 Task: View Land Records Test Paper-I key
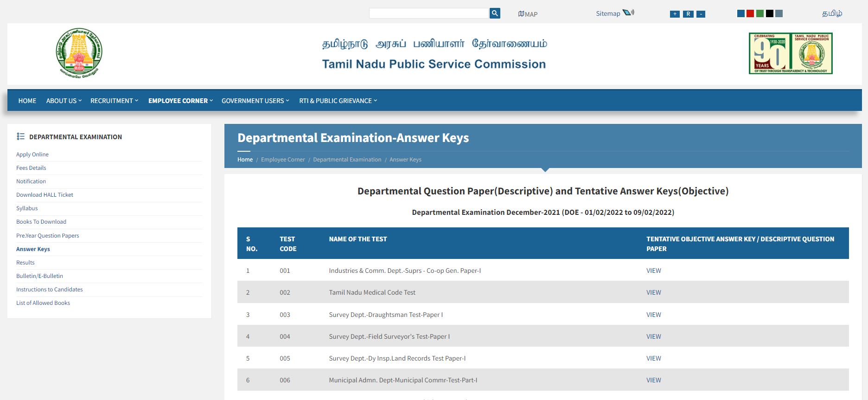pyautogui.click(x=654, y=358)
